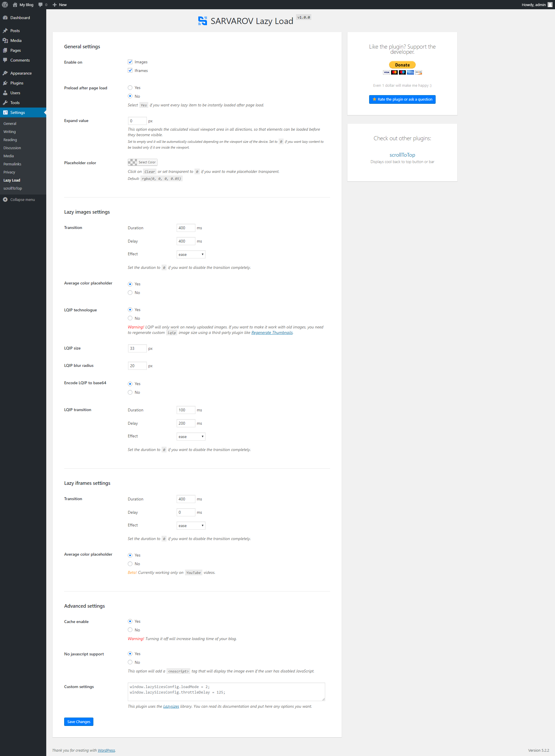Image resolution: width=555 pixels, height=756 pixels.
Task: Click the Comments sidebar icon
Action: (x=5, y=60)
